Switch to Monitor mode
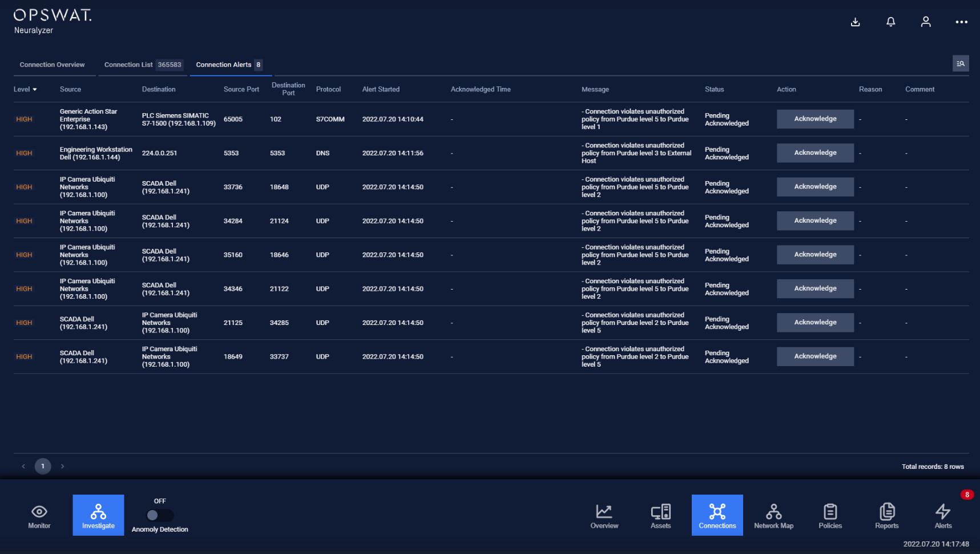Screen dimensions: 980x554 pos(39,515)
